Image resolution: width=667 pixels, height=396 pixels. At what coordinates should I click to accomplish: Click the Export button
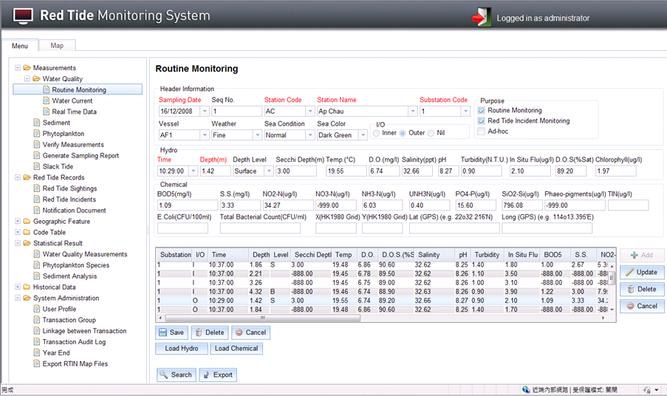[218, 375]
